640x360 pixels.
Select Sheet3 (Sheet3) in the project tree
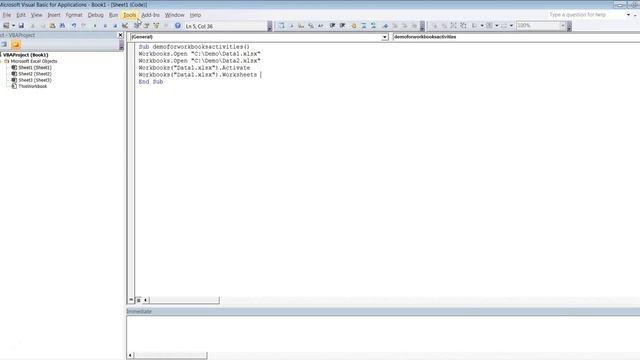pyautogui.click(x=35, y=80)
